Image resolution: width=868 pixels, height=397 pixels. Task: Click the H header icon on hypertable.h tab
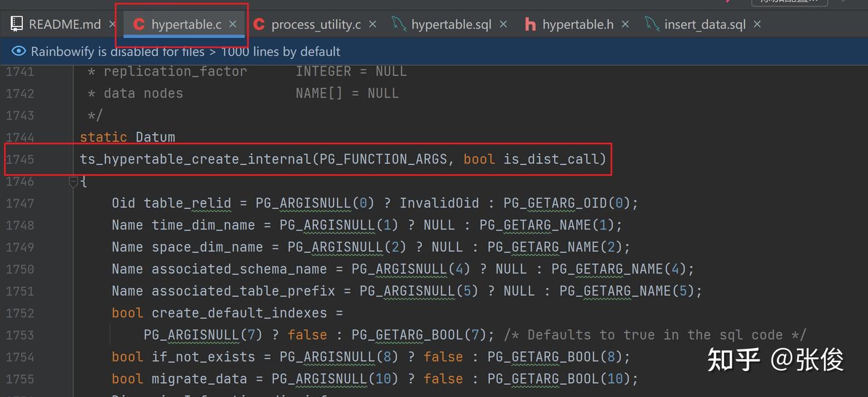click(529, 24)
